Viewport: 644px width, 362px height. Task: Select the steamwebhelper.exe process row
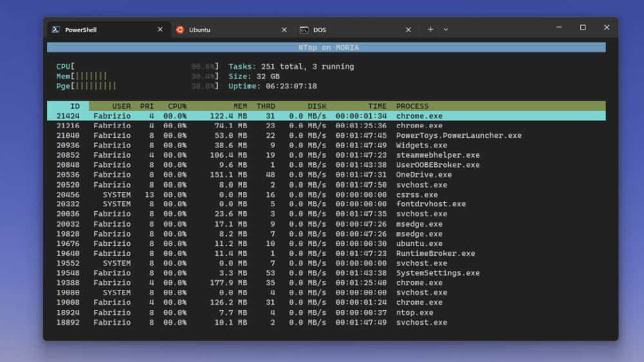326,155
